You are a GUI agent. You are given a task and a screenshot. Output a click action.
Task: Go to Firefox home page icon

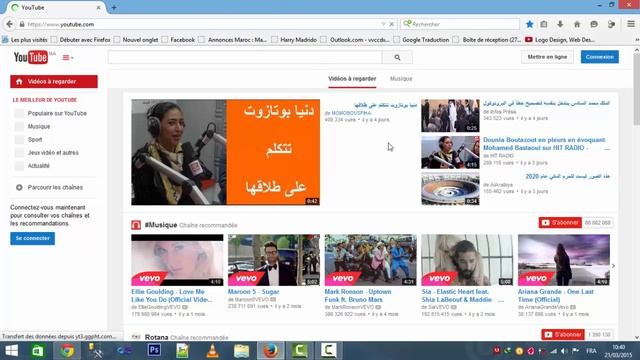pos(577,24)
